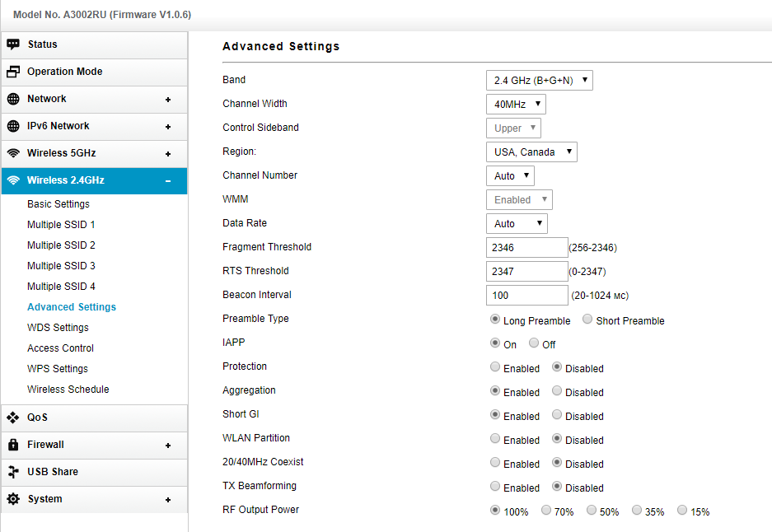Image resolution: width=772 pixels, height=532 pixels.
Task: Open Basic Settings submenu
Action: tap(58, 204)
